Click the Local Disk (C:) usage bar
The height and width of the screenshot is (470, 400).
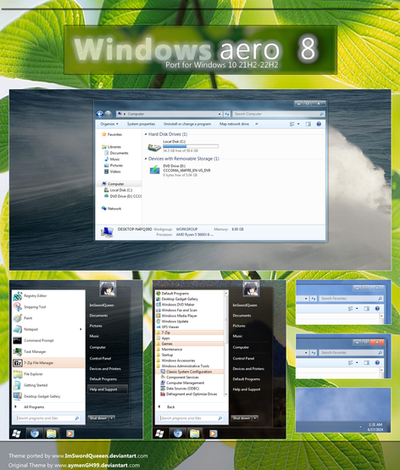(x=191, y=146)
